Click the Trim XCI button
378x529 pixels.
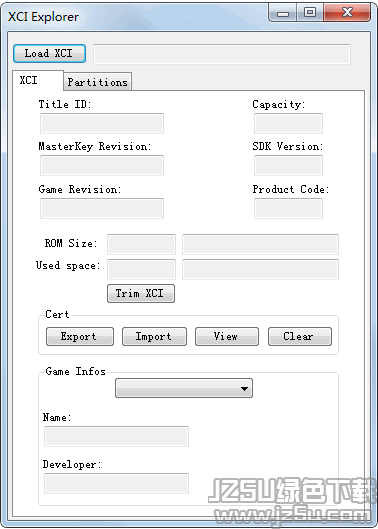click(141, 293)
